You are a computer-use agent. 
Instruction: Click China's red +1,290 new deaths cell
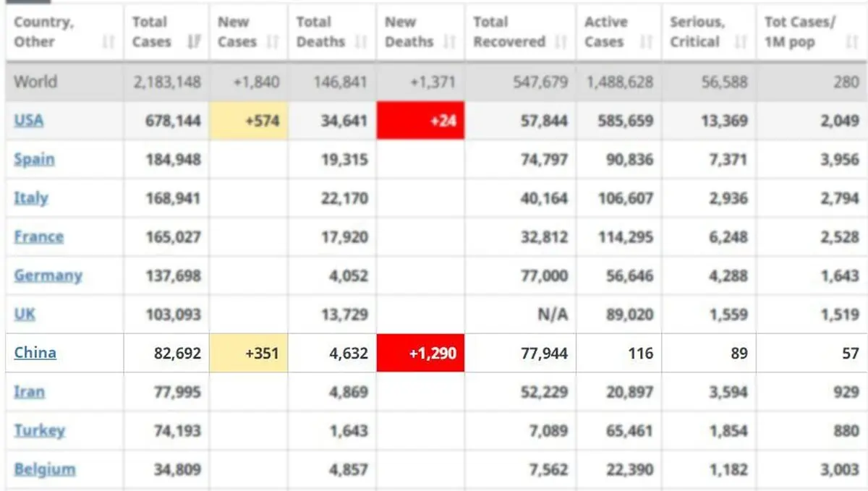(420, 353)
